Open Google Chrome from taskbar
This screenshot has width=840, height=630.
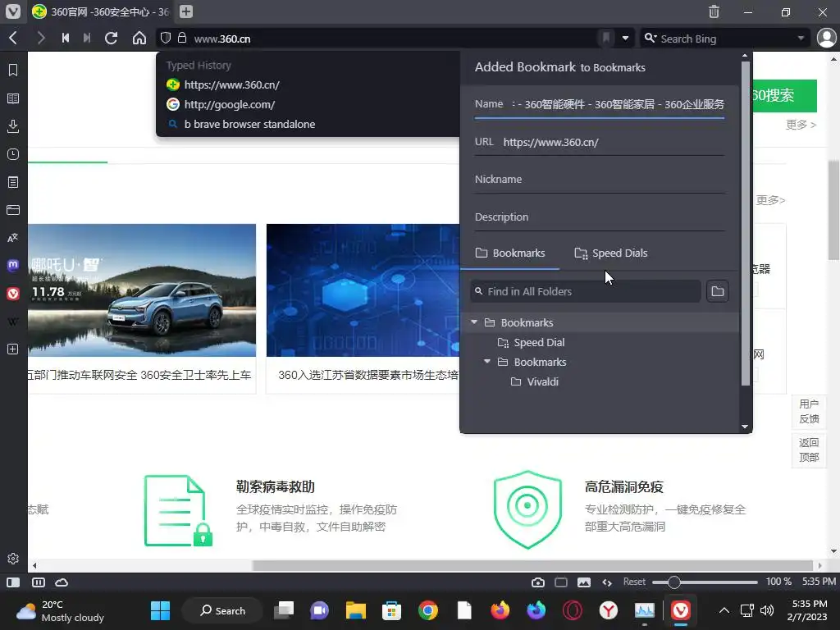tap(427, 610)
